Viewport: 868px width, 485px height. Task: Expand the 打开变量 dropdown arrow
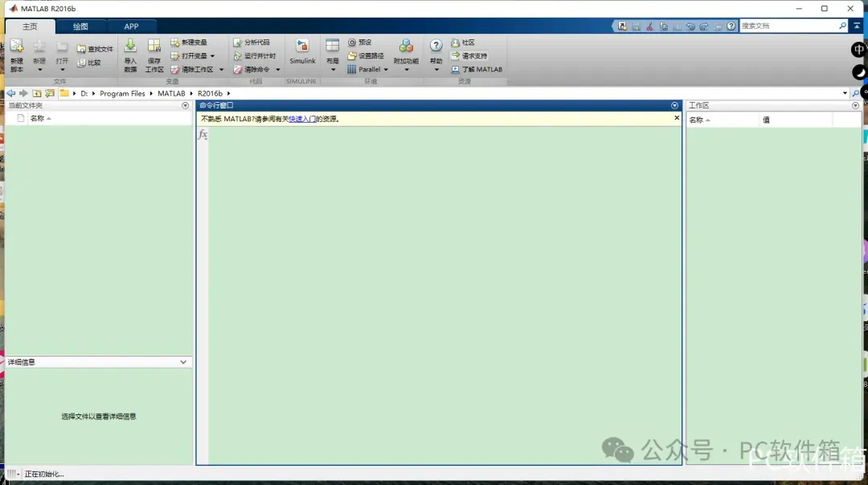point(212,56)
